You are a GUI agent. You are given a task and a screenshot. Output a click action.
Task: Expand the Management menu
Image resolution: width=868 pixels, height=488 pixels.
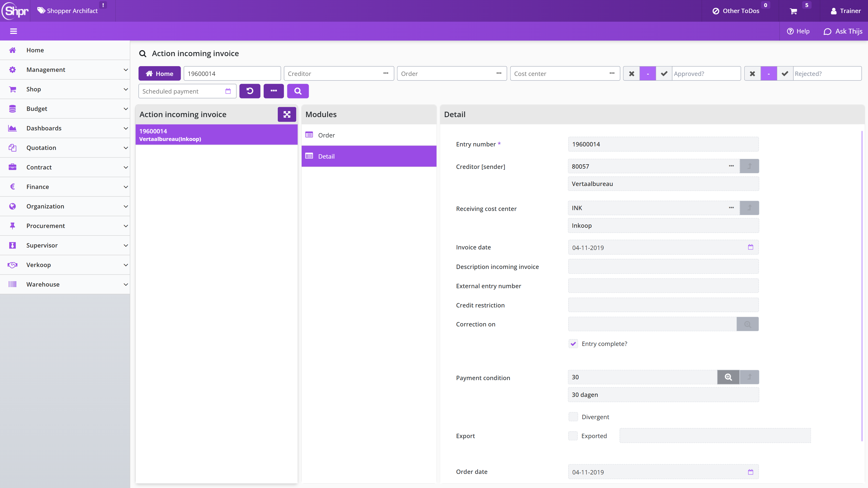pyautogui.click(x=65, y=70)
